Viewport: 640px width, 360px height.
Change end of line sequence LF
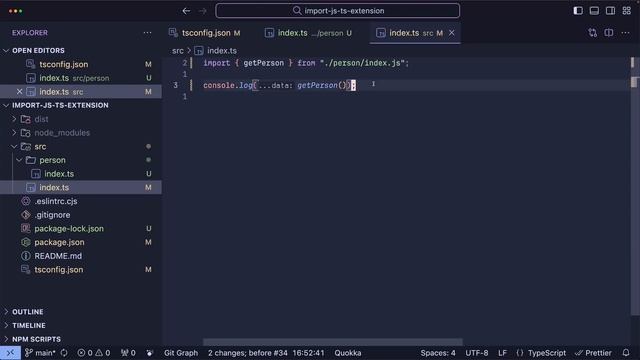pos(502,353)
